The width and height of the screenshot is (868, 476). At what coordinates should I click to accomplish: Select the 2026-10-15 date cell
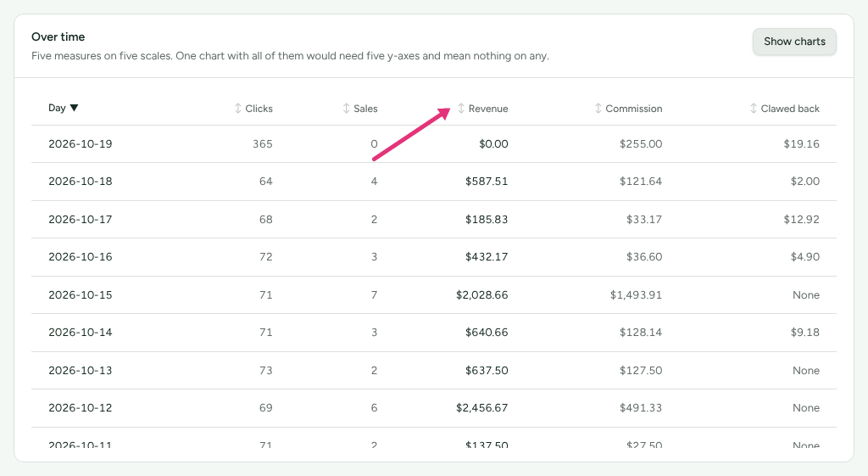tap(81, 294)
